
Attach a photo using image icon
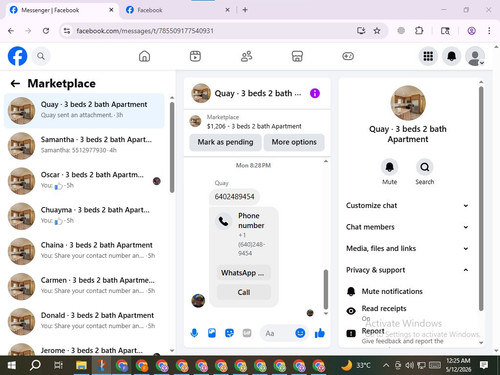click(212, 333)
